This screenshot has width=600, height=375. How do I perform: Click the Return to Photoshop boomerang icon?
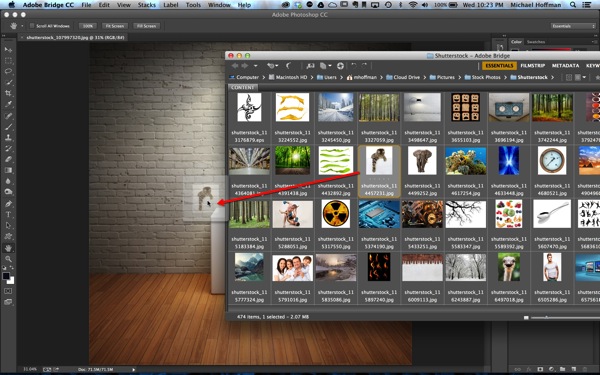[289, 66]
